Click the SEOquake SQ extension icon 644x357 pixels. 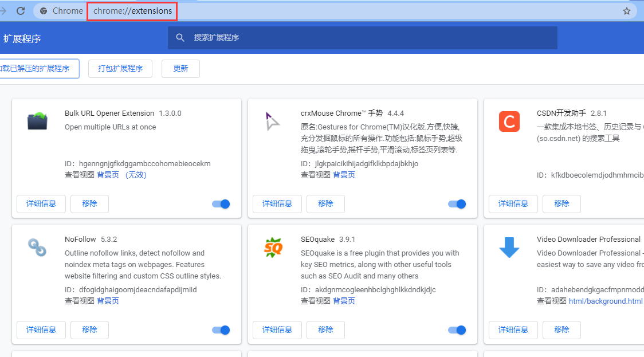273,247
